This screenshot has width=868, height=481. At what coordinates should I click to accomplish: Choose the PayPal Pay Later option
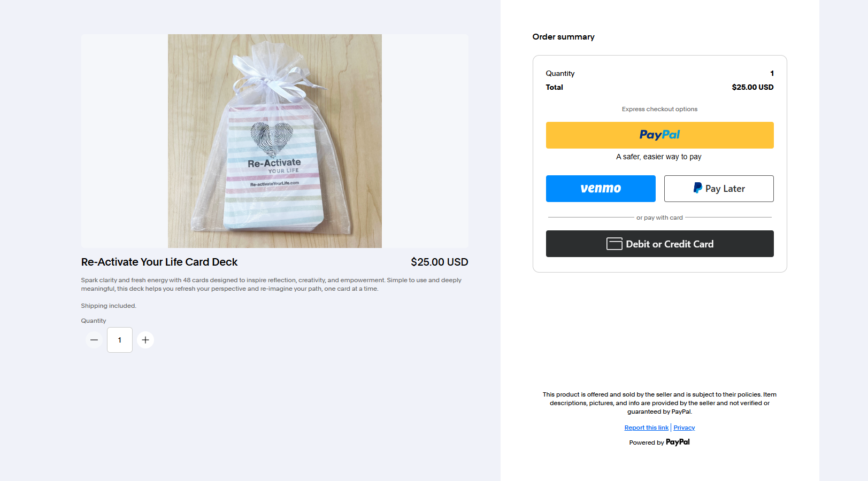pyautogui.click(x=719, y=189)
